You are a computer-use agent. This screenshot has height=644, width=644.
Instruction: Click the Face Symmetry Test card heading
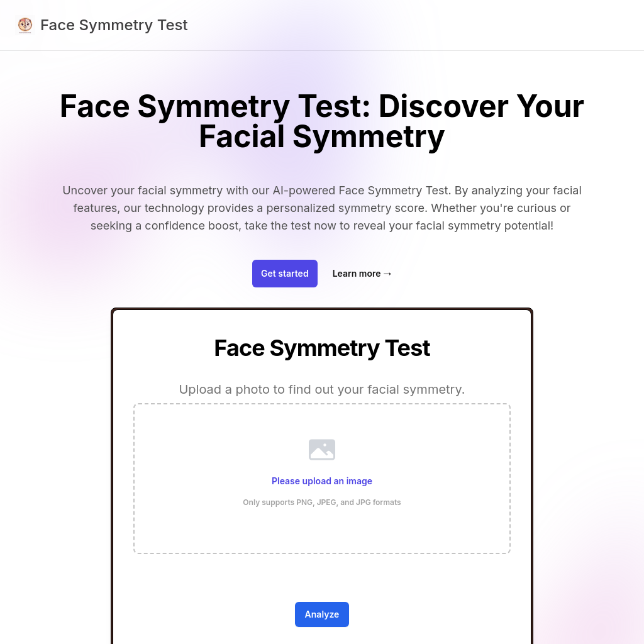pos(322,348)
